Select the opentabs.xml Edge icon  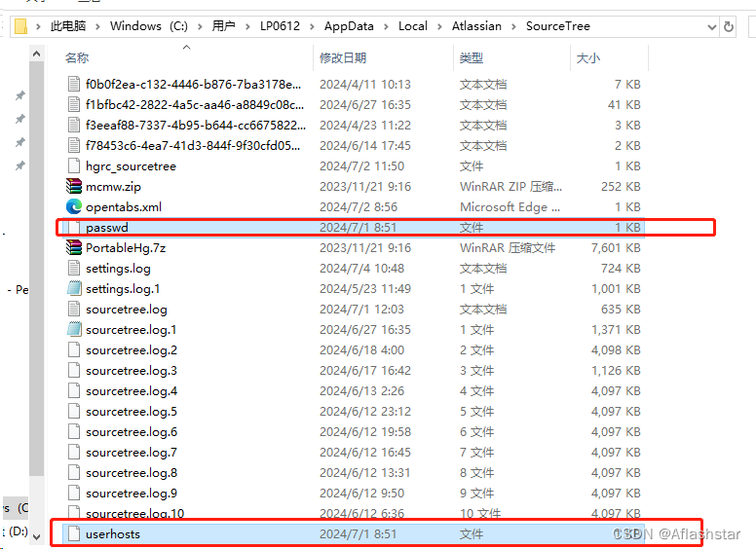click(74, 207)
